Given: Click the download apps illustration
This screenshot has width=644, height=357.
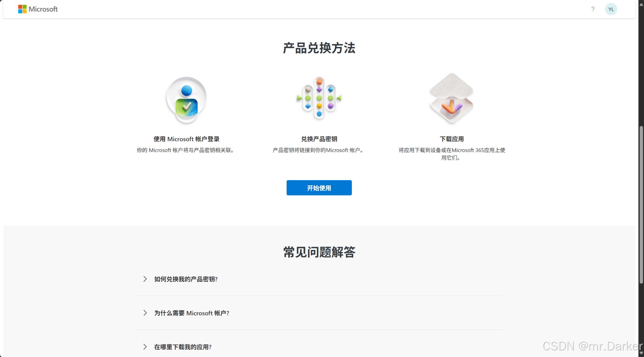Looking at the screenshot, I should [x=452, y=98].
